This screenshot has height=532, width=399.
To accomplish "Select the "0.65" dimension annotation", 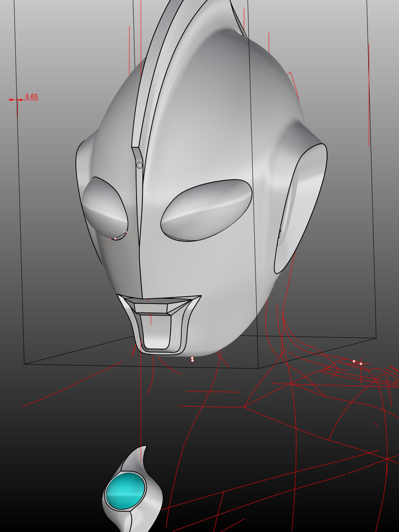I will [x=31, y=96].
